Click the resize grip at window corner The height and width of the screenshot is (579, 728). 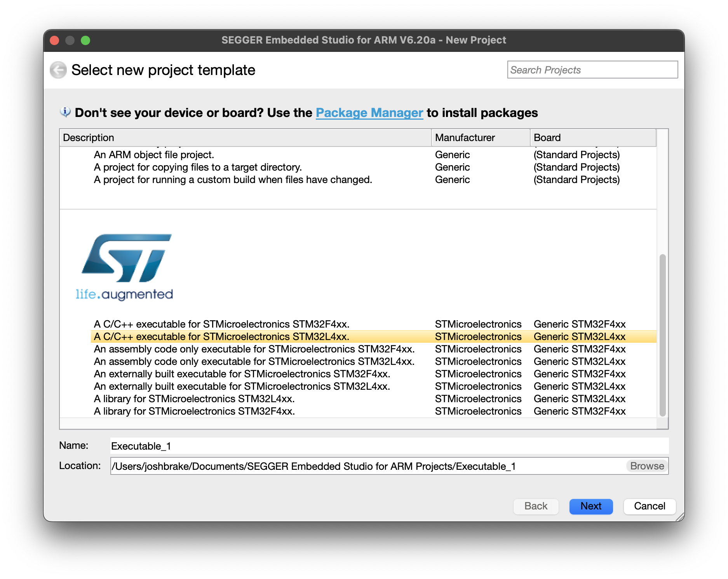click(679, 517)
